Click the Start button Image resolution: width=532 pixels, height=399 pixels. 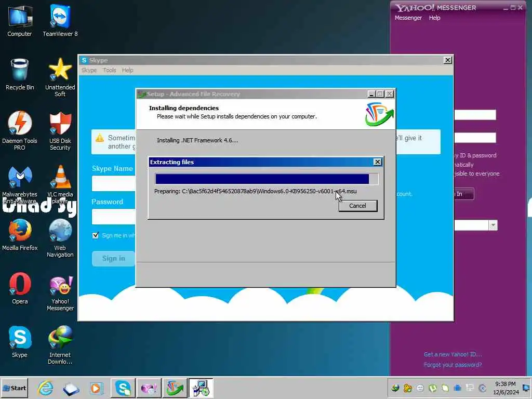14,388
